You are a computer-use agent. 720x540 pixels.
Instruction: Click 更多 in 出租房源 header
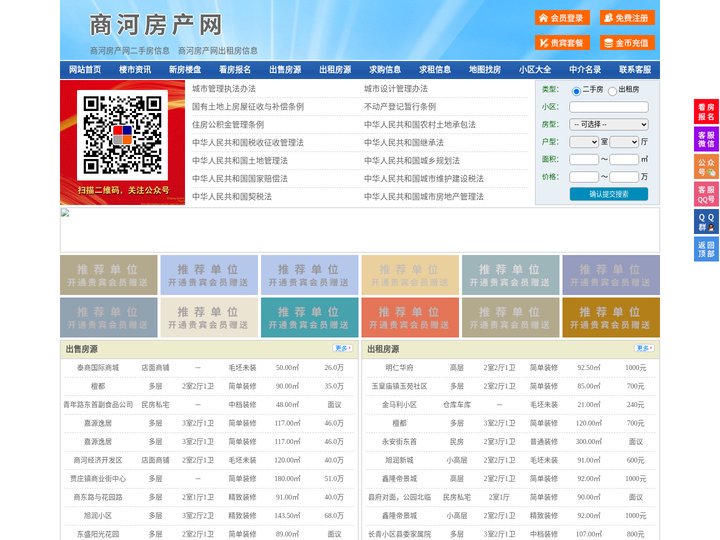tap(644, 348)
